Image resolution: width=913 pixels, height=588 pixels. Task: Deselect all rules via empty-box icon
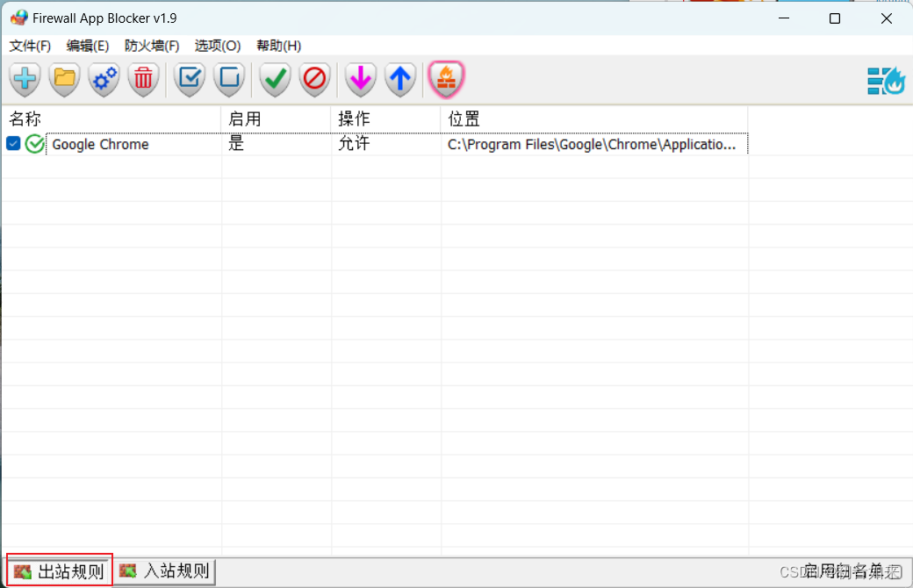pos(229,79)
